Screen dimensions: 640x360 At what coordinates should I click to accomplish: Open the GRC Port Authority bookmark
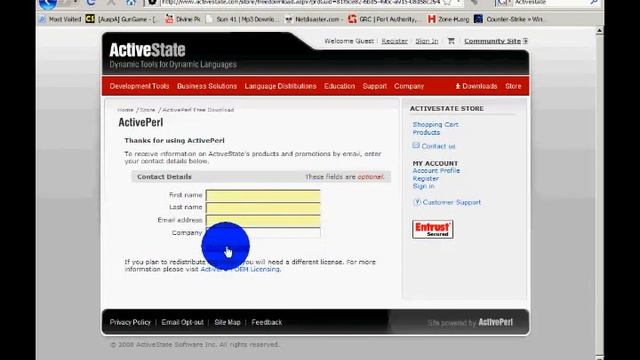(384, 19)
